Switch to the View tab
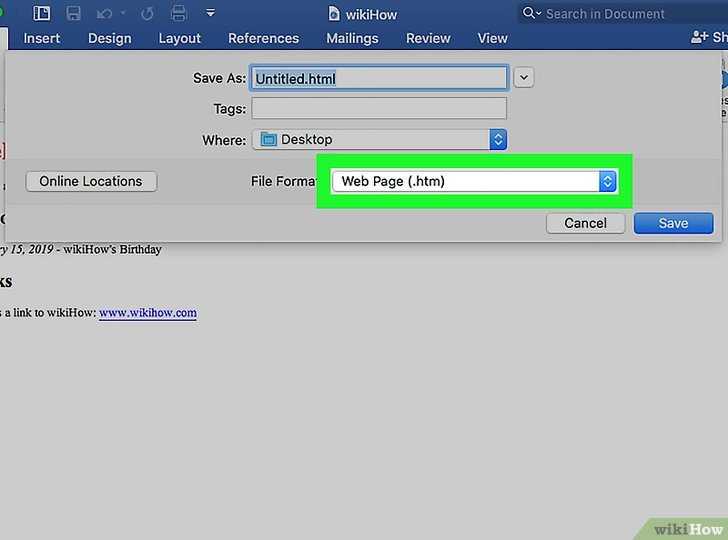This screenshot has width=728, height=540. click(x=493, y=39)
